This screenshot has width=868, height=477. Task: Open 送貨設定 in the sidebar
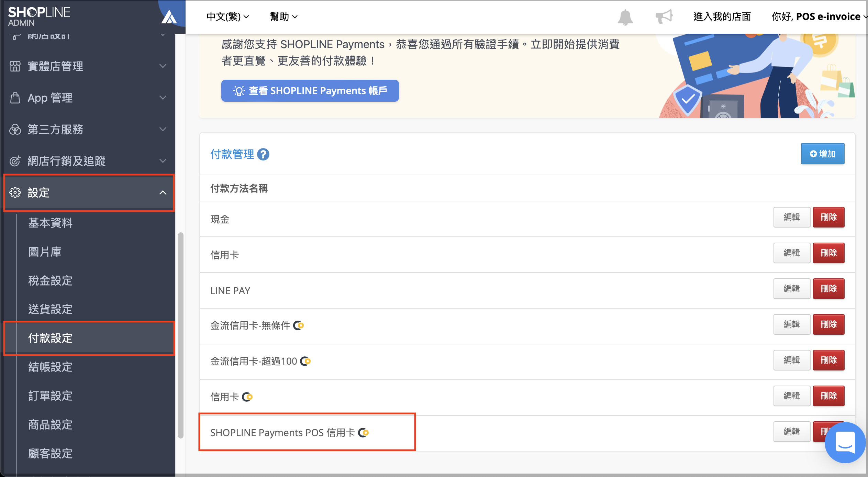[x=51, y=309]
